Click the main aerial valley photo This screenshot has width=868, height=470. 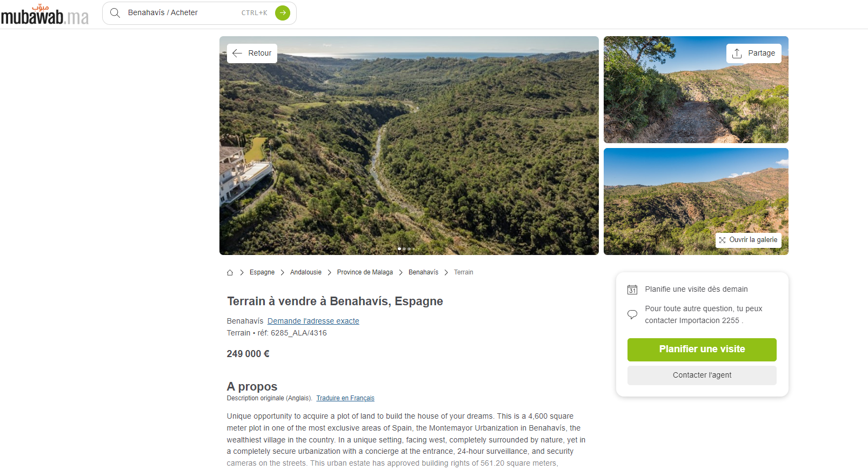click(x=409, y=146)
